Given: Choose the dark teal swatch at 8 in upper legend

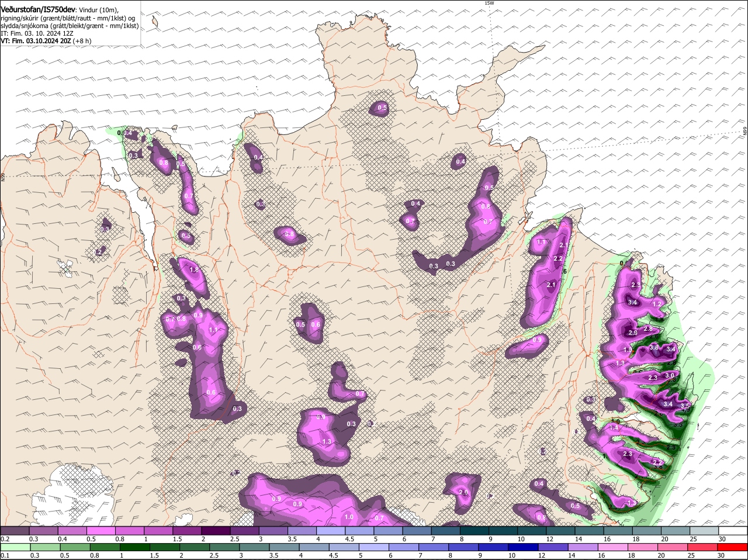Looking at the screenshot, I should coord(474,531).
